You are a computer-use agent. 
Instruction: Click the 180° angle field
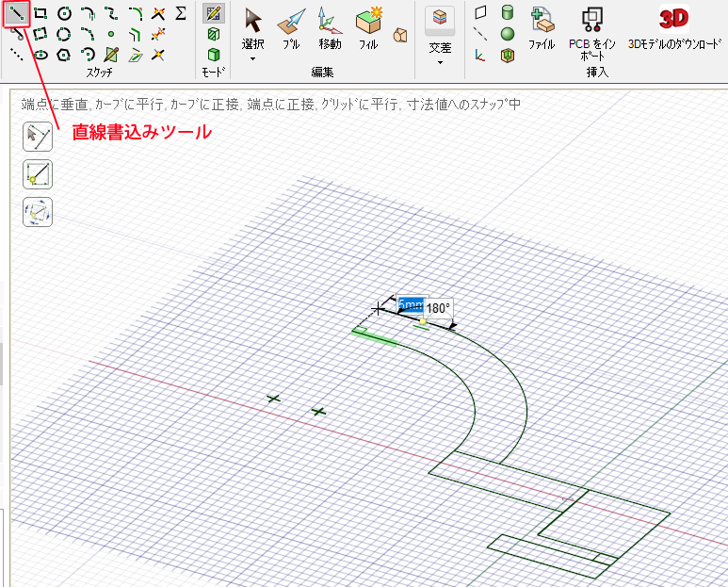click(x=438, y=308)
